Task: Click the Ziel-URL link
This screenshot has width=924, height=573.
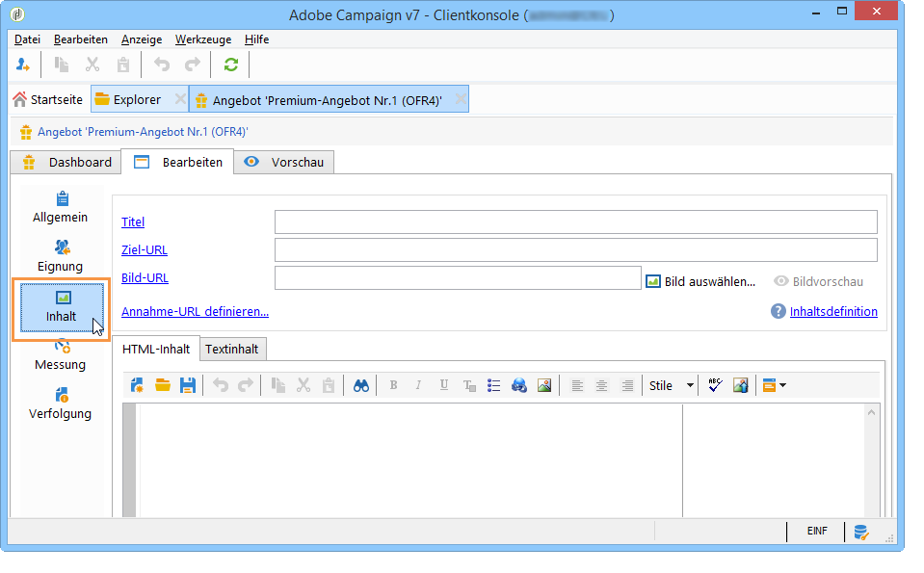Action: pyautogui.click(x=145, y=249)
